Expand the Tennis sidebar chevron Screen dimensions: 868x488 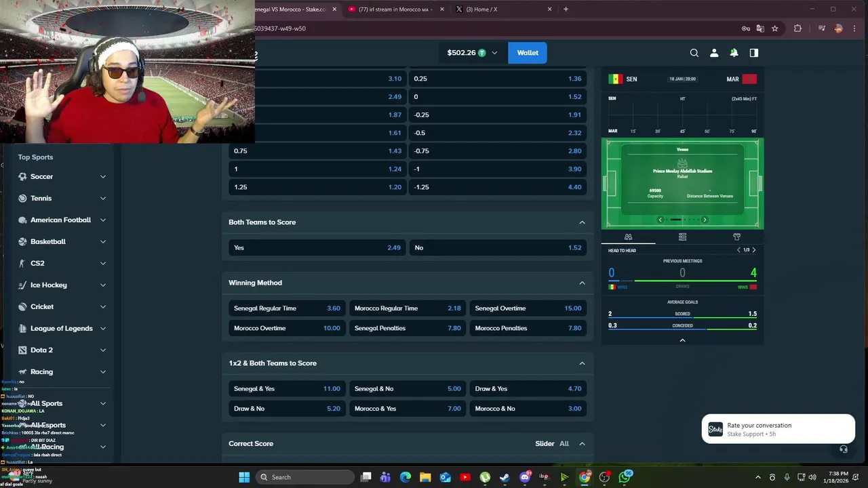pos(103,198)
